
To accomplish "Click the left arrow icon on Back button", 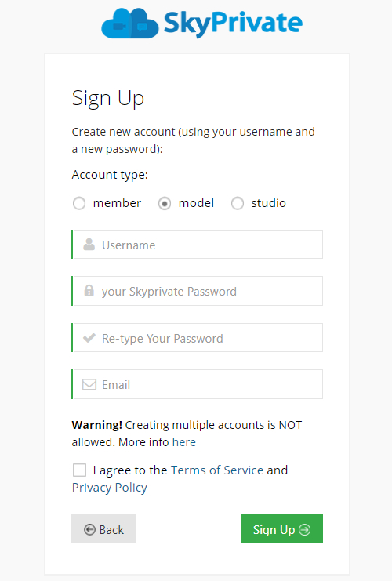I will pyautogui.click(x=89, y=529).
